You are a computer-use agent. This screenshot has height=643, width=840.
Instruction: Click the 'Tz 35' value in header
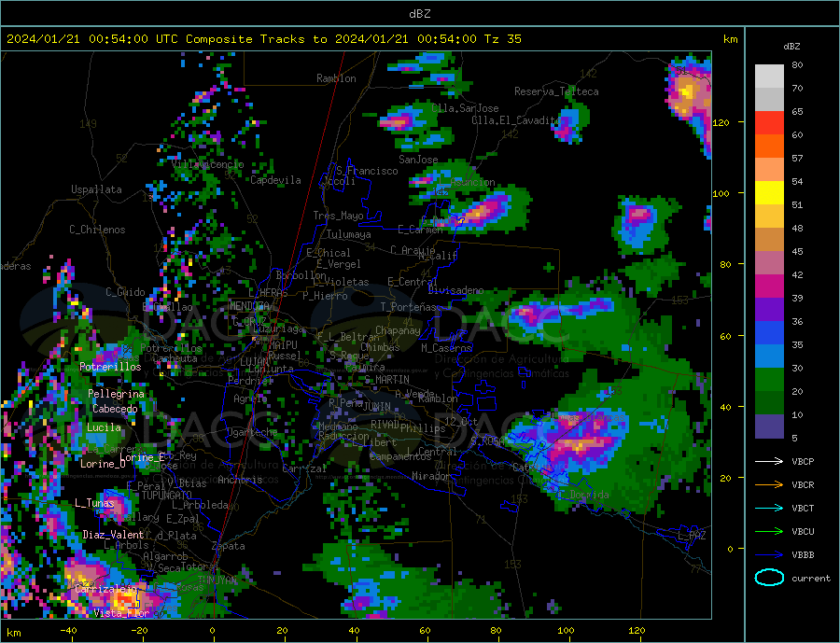[502, 39]
